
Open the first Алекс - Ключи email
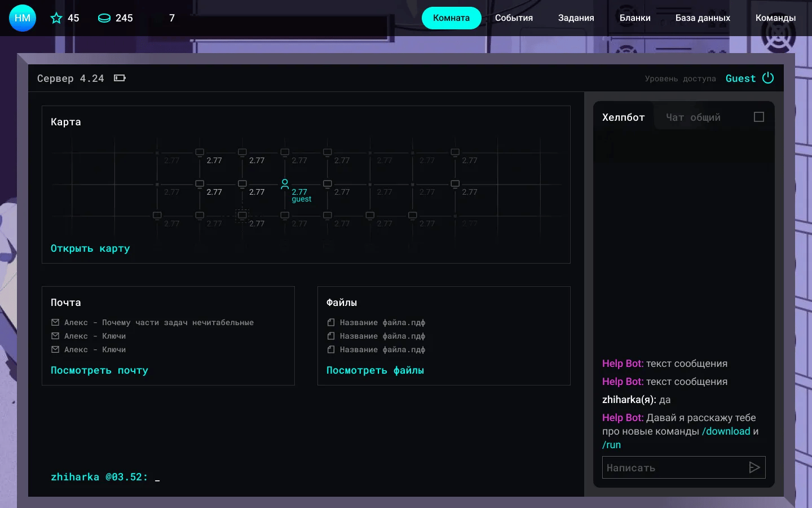(x=95, y=336)
